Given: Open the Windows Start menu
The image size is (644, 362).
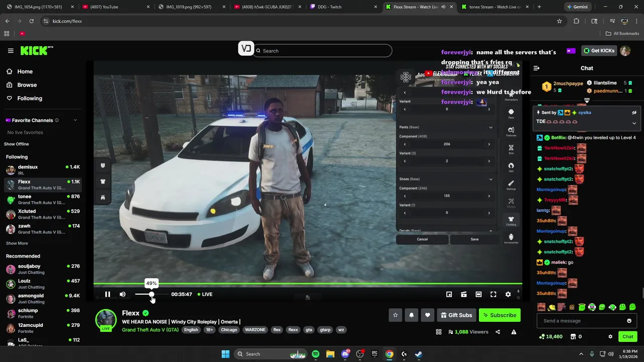Looking at the screenshot, I should [225, 354].
